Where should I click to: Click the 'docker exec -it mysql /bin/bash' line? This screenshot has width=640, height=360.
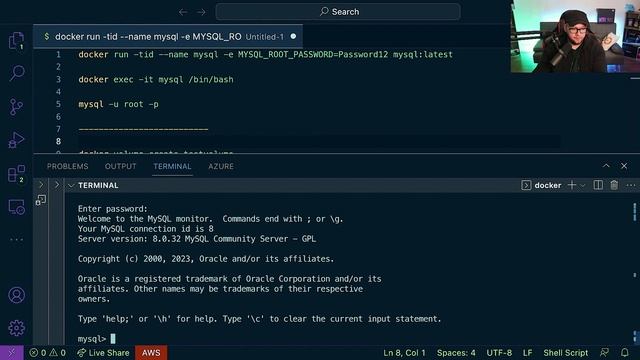[x=156, y=80]
